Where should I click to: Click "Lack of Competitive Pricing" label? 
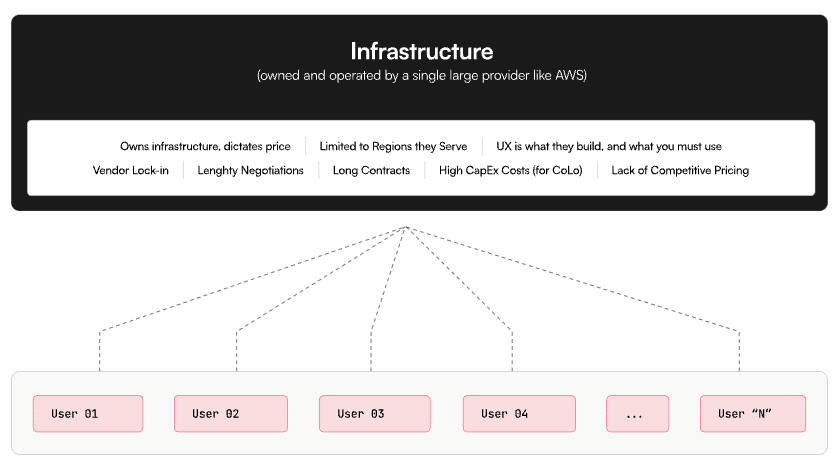tap(680, 170)
